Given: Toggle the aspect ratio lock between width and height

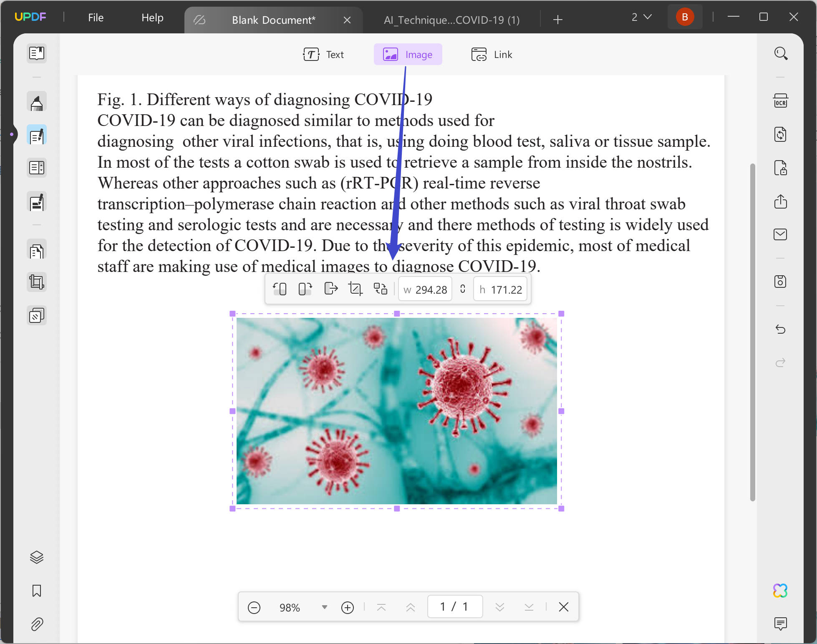Looking at the screenshot, I should pos(462,289).
